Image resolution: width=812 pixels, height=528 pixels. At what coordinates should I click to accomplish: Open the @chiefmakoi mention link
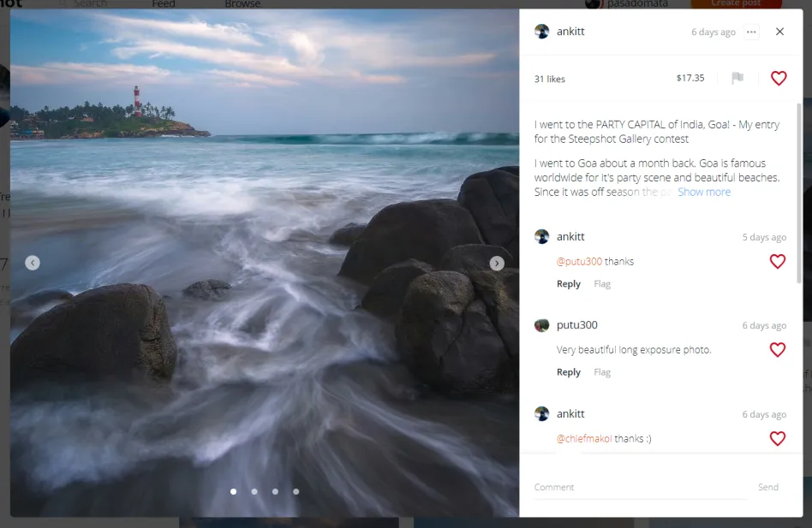click(583, 438)
